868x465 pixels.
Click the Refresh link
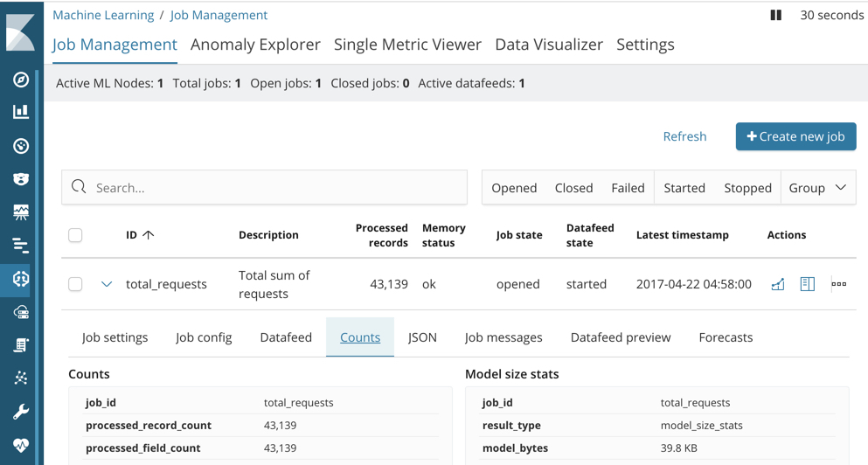coord(684,136)
